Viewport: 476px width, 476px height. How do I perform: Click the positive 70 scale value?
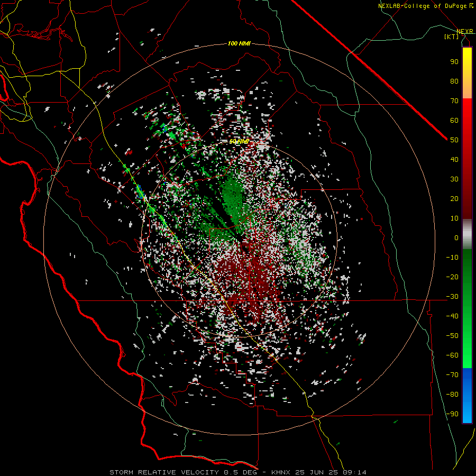point(454,101)
